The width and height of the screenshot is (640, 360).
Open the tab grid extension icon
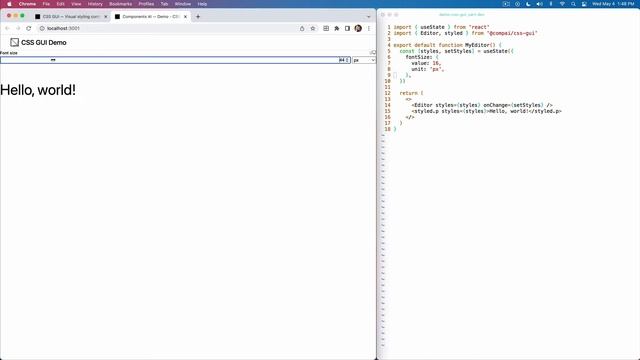click(326, 28)
